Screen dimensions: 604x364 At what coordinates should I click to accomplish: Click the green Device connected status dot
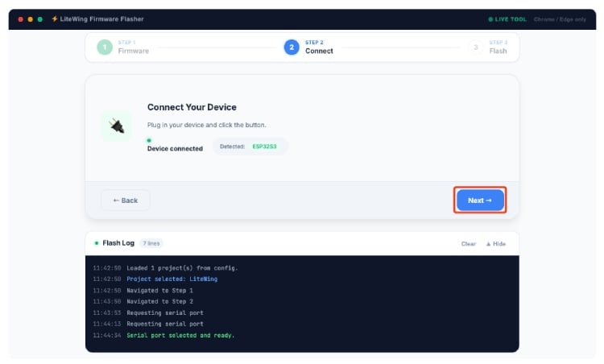tap(149, 140)
